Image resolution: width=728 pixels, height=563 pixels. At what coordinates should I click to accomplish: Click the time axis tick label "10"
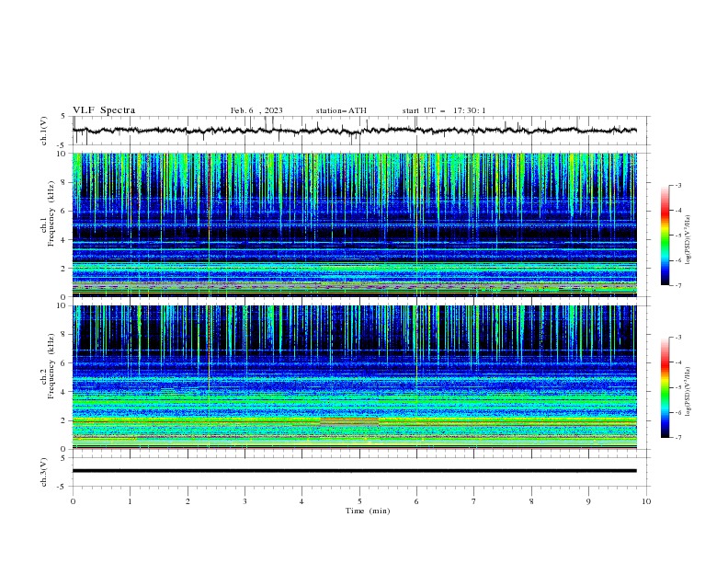click(646, 501)
